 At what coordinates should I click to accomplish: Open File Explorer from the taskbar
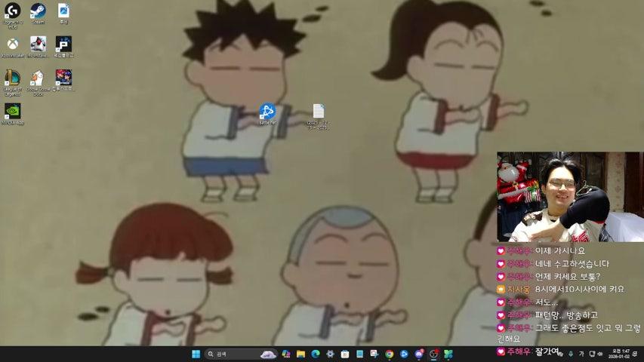(301, 354)
